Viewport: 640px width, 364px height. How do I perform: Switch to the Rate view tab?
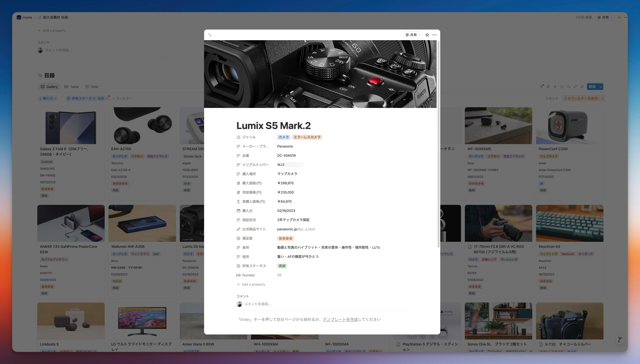92,87
